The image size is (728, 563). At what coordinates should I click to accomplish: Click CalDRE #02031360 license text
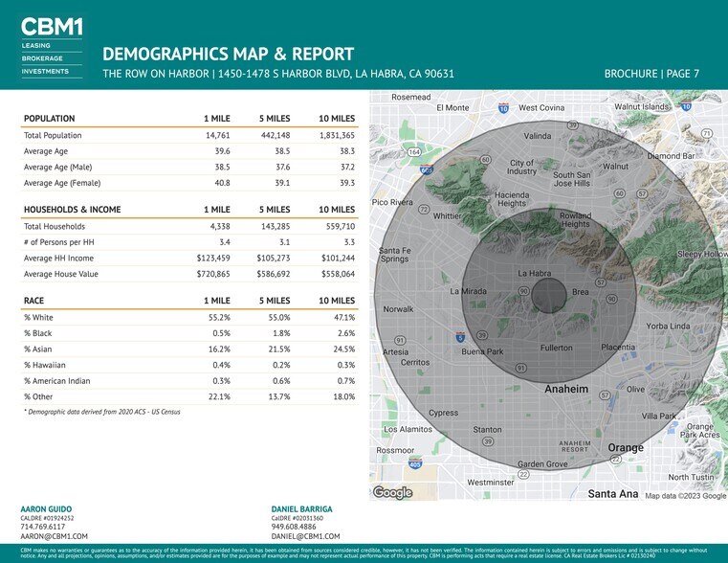click(298, 518)
